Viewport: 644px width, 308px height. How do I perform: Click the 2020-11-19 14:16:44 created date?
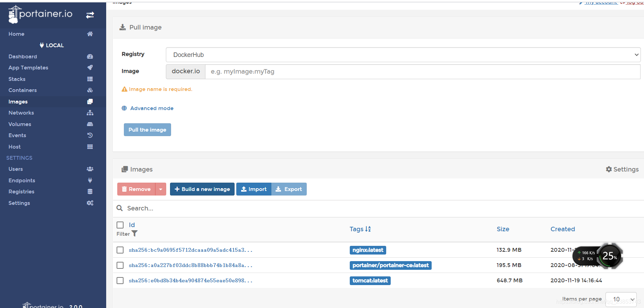pos(576,280)
